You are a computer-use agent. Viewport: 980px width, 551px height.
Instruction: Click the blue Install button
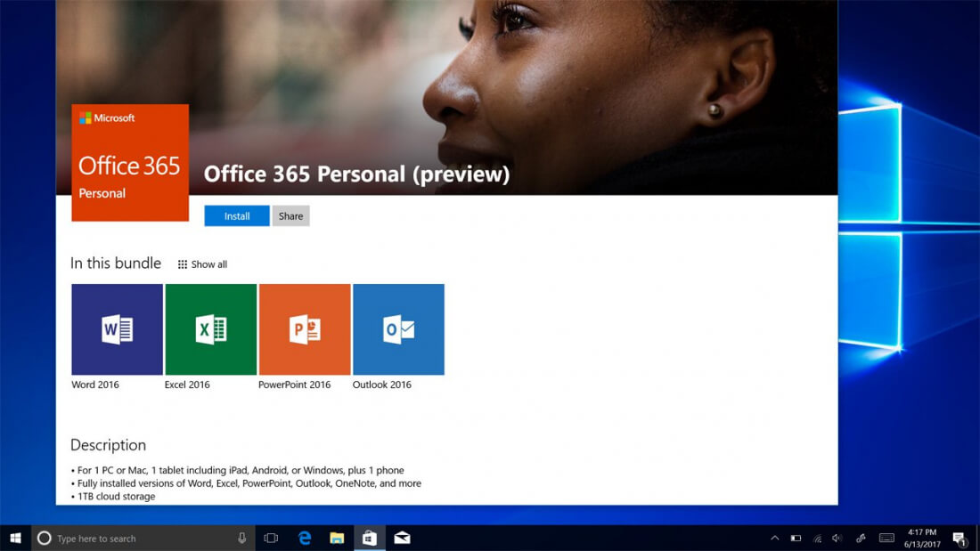237,216
